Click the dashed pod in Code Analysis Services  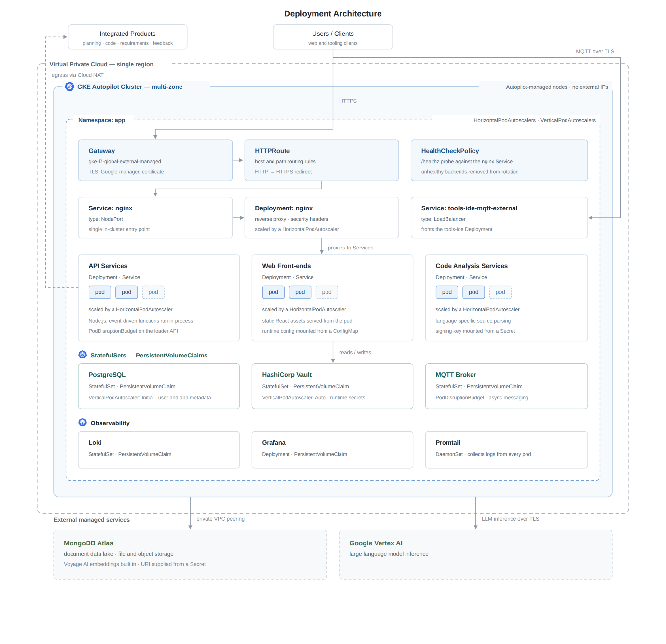tap(500, 292)
